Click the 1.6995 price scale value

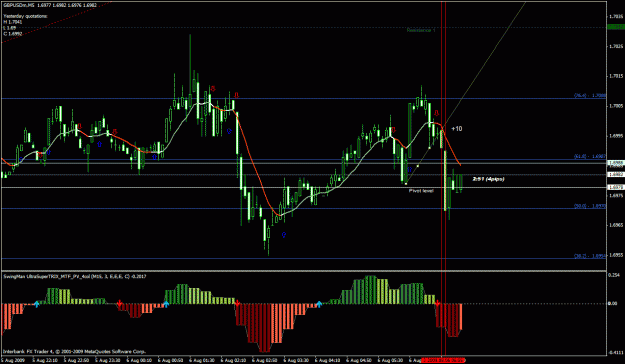[616, 136]
